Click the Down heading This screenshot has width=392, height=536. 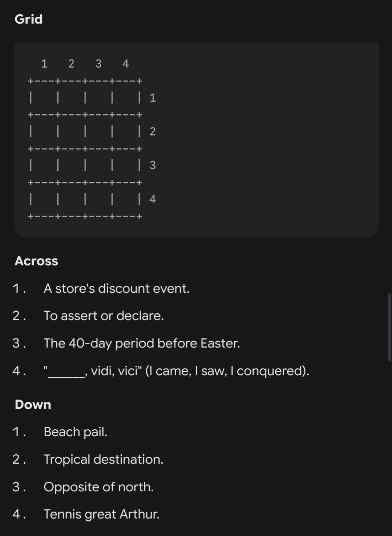(x=33, y=405)
